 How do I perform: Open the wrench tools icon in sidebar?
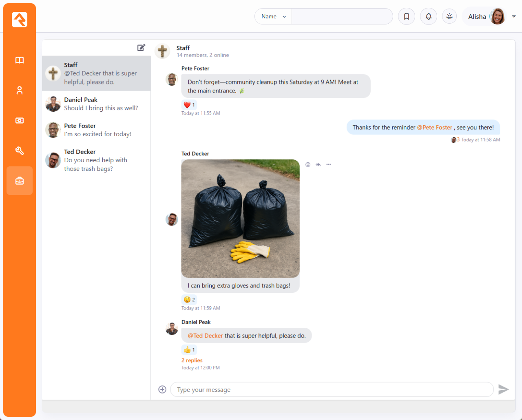(20, 151)
